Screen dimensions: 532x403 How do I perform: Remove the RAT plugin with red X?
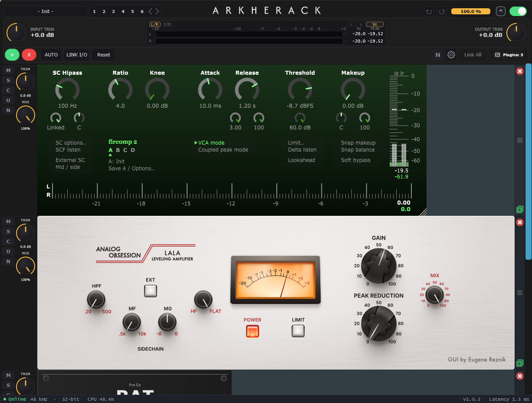coord(520,376)
